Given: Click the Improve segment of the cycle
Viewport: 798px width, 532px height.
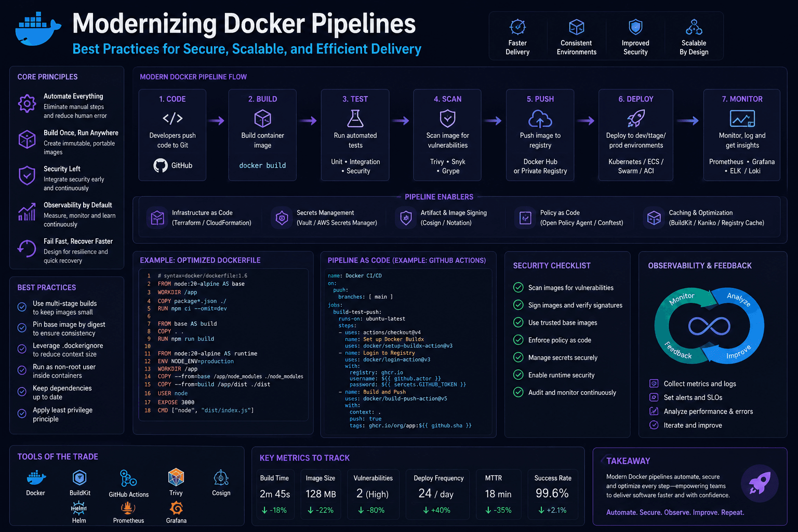Looking at the screenshot, I should [738, 352].
